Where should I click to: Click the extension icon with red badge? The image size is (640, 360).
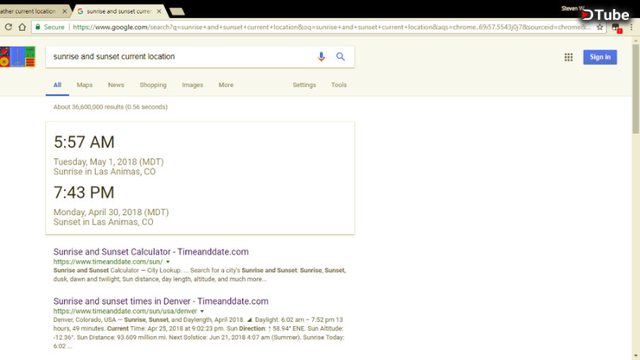pos(616,28)
